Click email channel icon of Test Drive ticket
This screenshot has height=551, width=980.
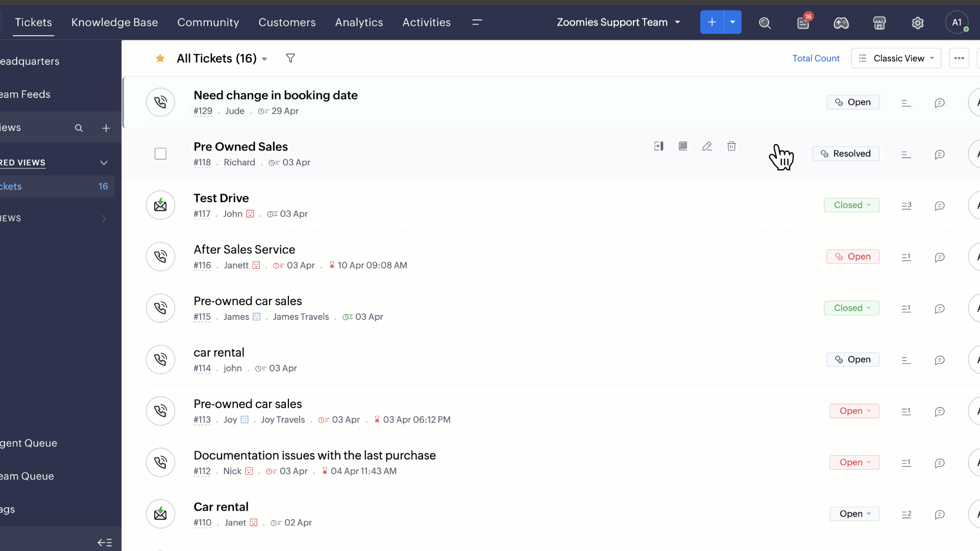160,205
